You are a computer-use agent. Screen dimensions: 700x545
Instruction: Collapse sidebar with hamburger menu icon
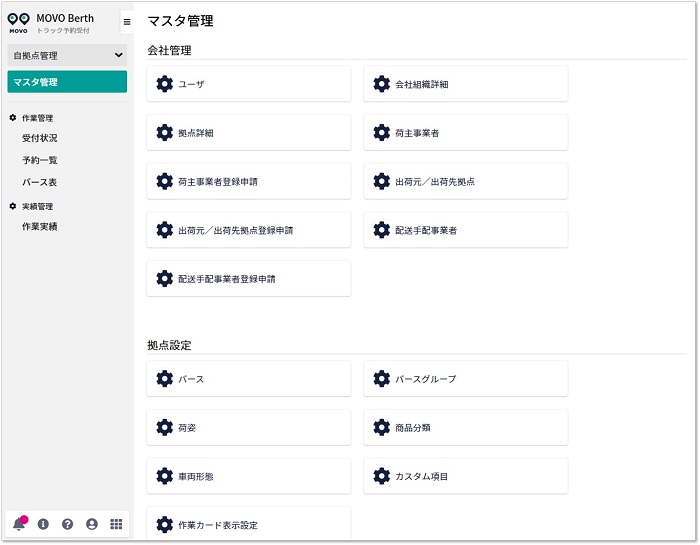point(127,21)
